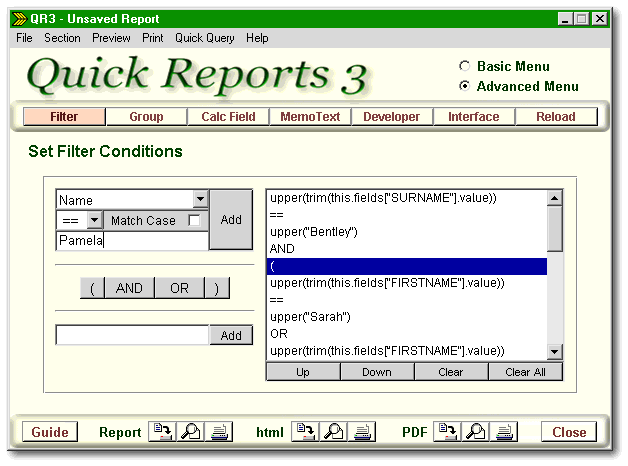Insert an open parenthesis with the ( button
The image size is (628, 466).
point(92,288)
